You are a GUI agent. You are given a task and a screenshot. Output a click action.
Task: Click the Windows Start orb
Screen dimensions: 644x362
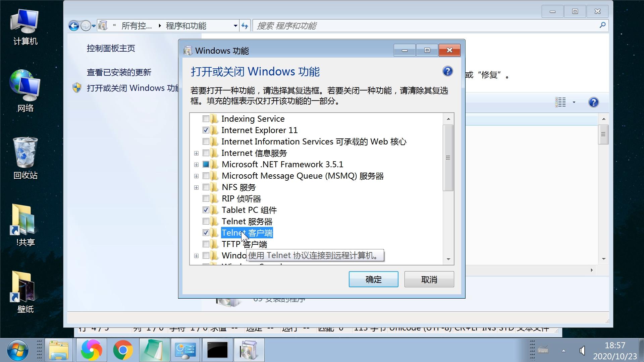click(x=17, y=350)
